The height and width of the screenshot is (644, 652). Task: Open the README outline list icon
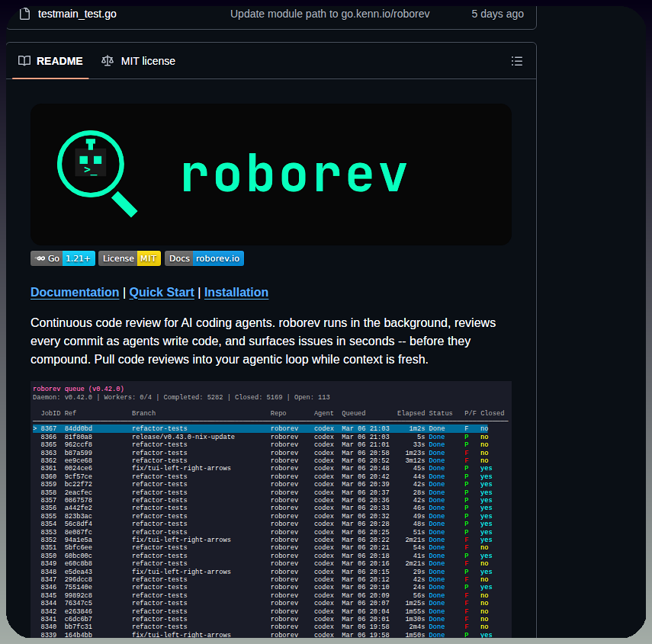[x=516, y=61]
